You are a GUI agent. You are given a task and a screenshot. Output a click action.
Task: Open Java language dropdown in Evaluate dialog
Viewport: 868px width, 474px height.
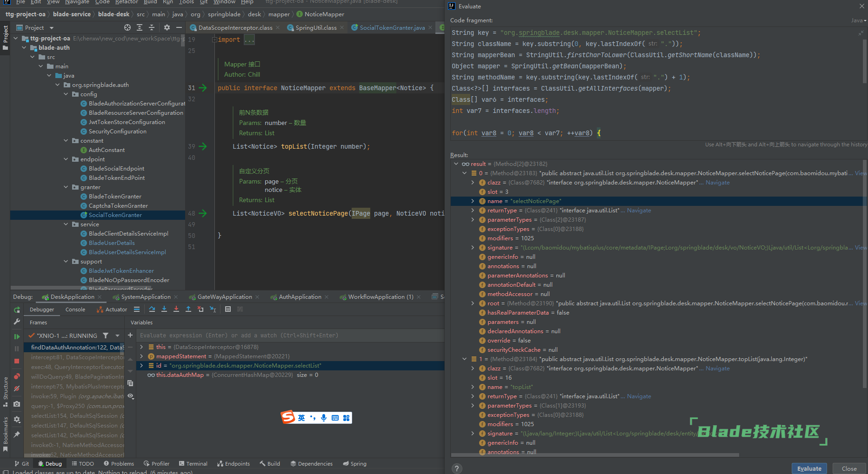pos(859,20)
